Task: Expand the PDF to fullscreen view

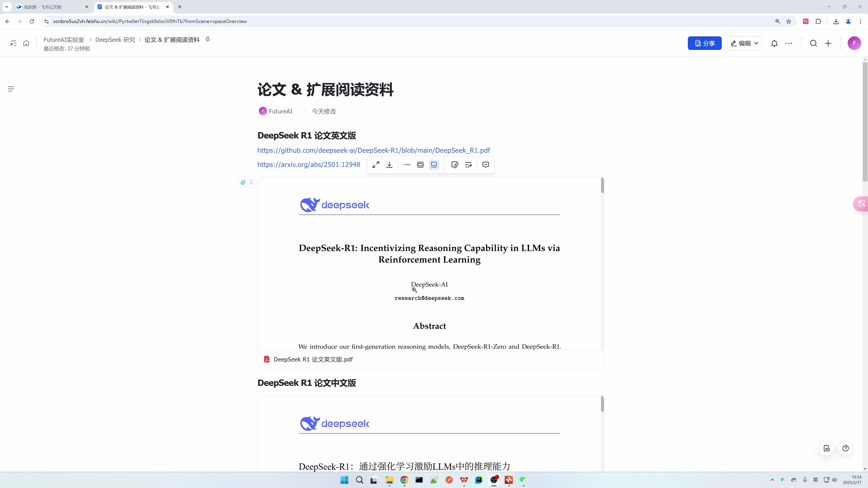Action: coord(376,165)
